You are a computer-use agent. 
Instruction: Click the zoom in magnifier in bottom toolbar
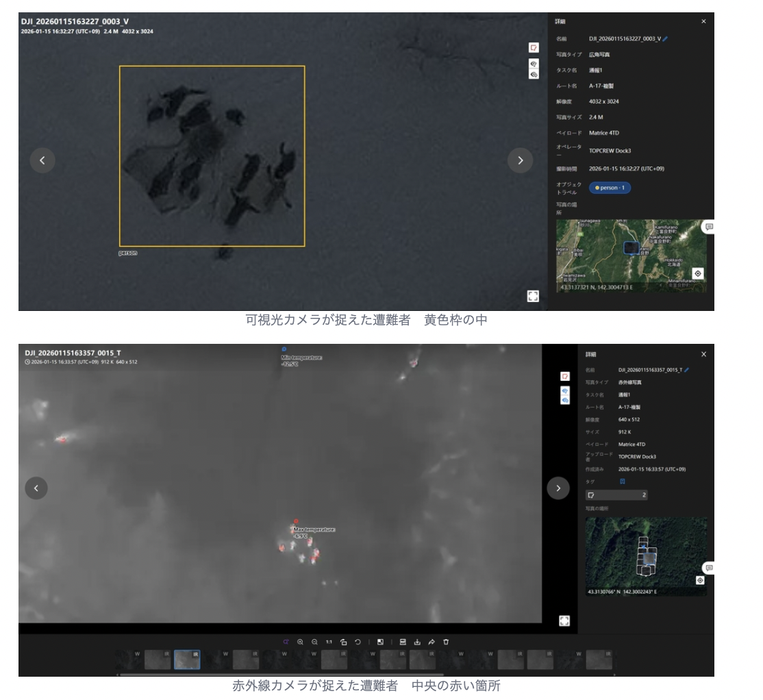pyautogui.click(x=300, y=642)
